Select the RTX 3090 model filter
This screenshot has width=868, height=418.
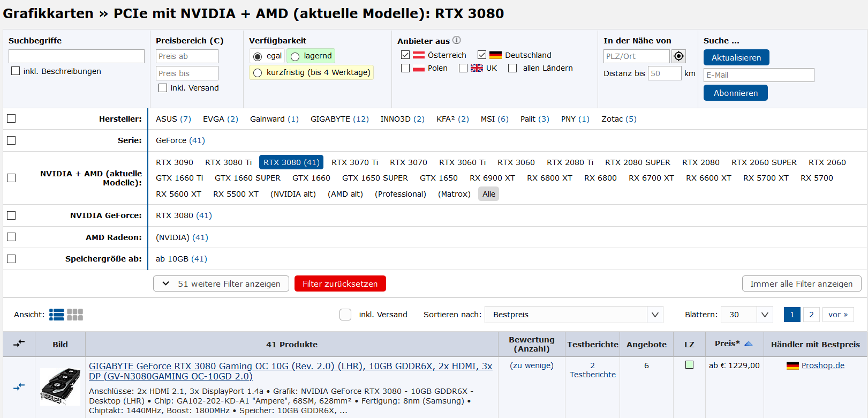pyautogui.click(x=175, y=162)
